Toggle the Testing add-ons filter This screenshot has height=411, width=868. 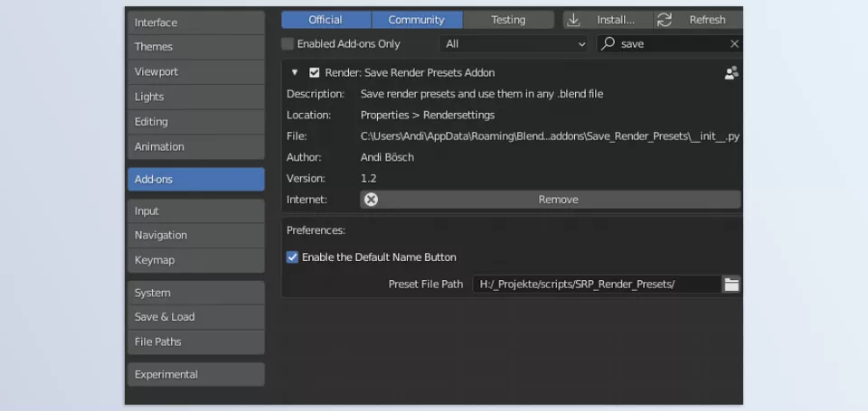click(x=509, y=20)
